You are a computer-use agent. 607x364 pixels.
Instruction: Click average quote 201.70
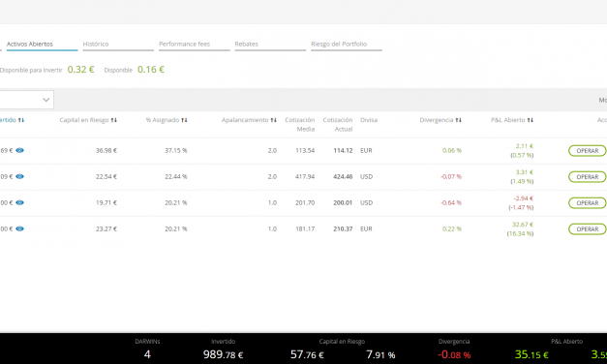[x=305, y=203]
